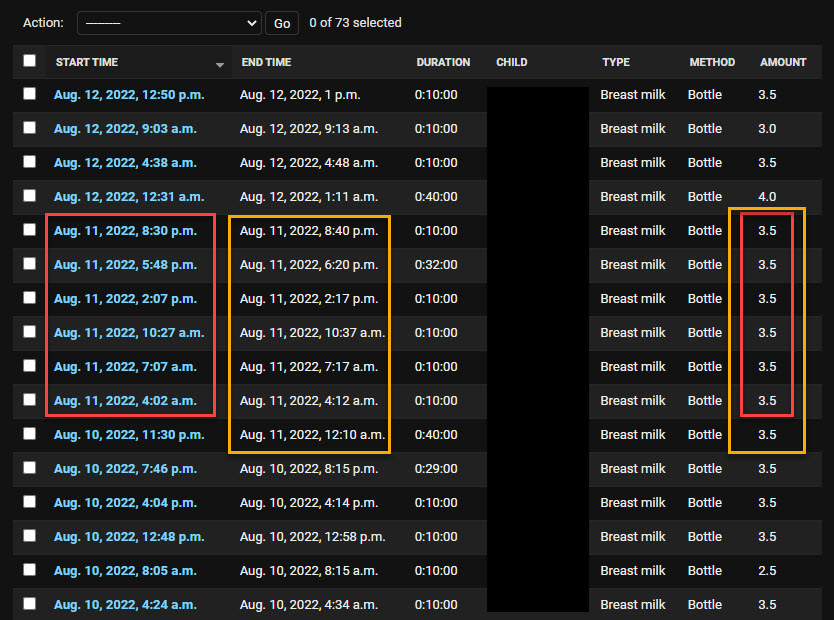Sort the table by End Time
834x620 pixels.
pos(265,62)
